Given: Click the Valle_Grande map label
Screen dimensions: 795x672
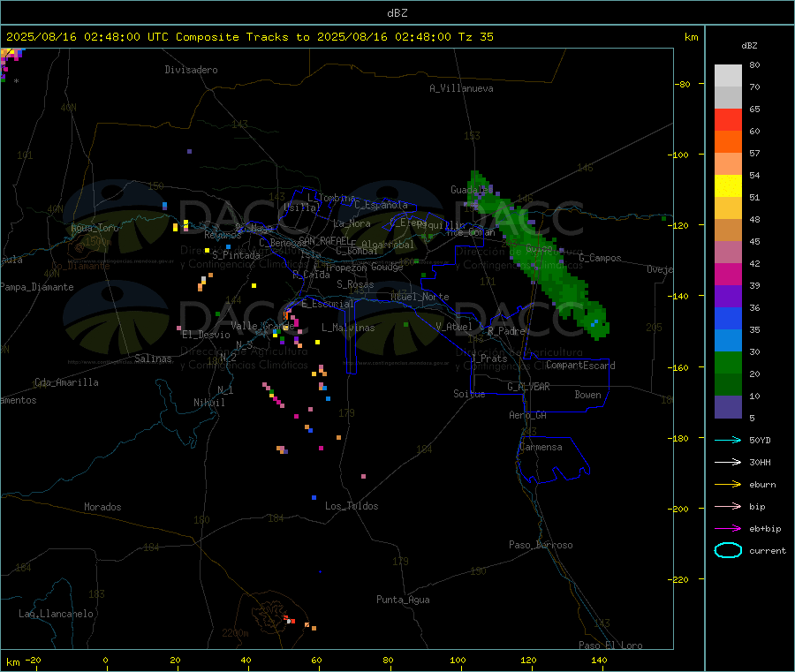Looking at the screenshot, I should pos(262,325).
